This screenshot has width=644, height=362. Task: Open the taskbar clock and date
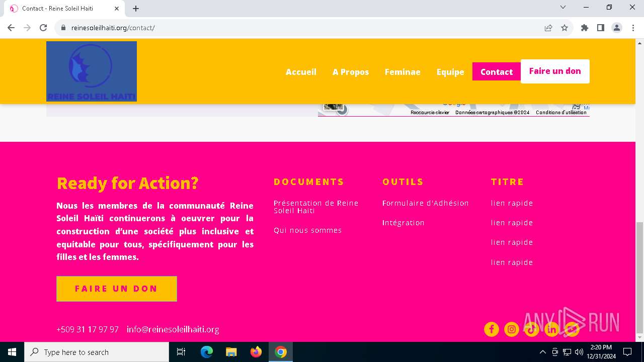point(601,352)
